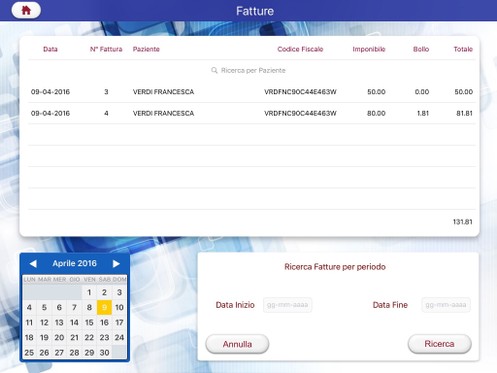The width and height of the screenshot is (497, 373).
Task: Select day 20 in the calendar
Action: [x=59, y=337]
